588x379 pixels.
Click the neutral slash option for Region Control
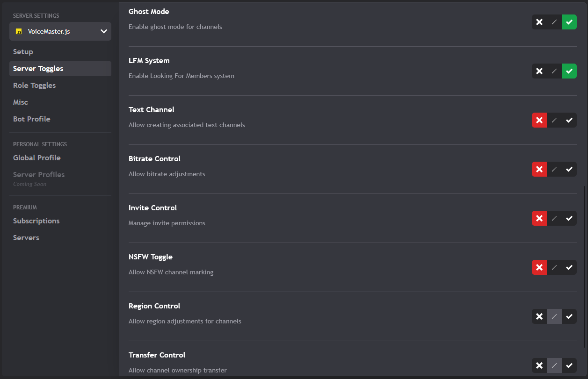point(554,316)
